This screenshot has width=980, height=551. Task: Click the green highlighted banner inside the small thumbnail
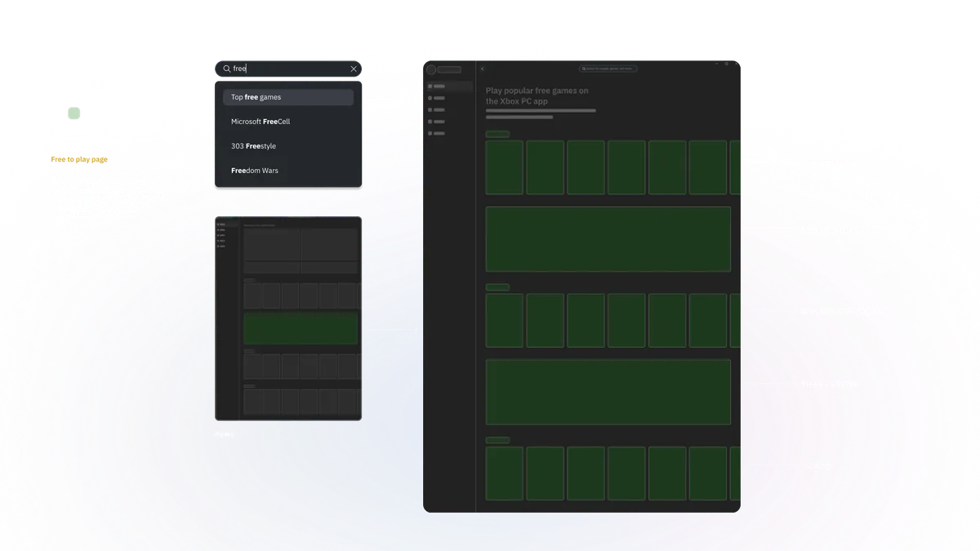[301, 329]
